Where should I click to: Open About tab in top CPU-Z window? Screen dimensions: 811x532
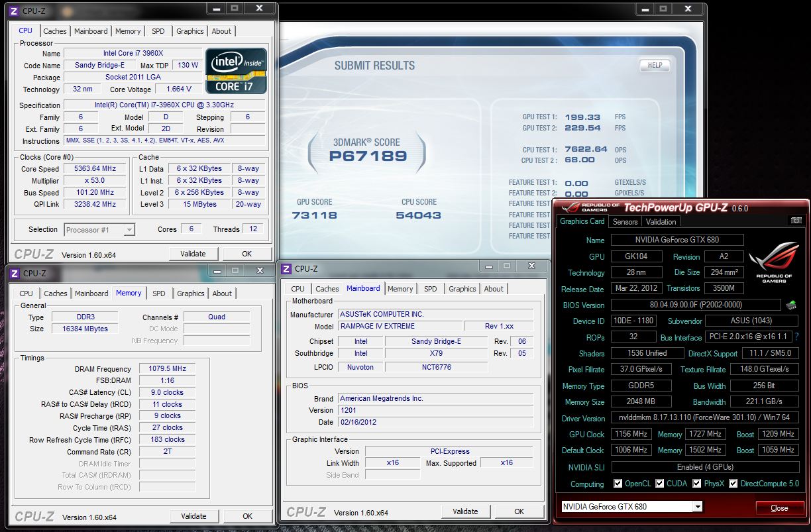click(x=221, y=31)
